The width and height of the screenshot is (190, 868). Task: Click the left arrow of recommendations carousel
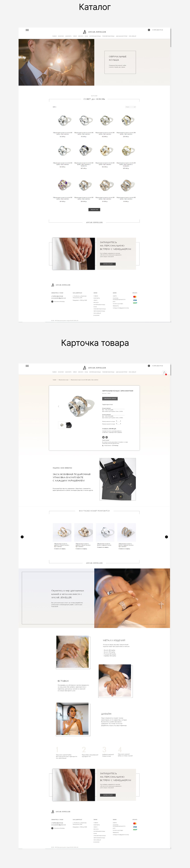tap(22, 537)
